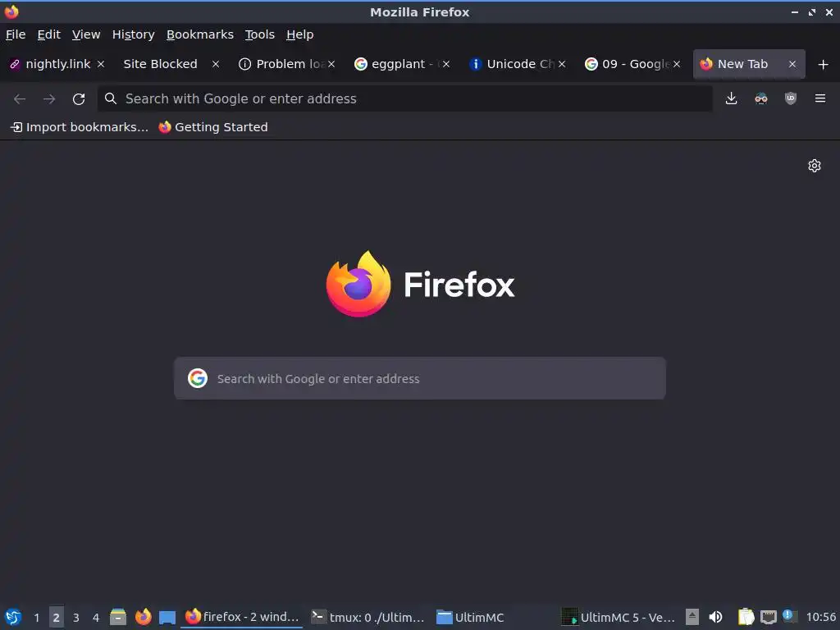Go forward using the forward arrow
The height and width of the screenshot is (630, 840).
(x=49, y=98)
